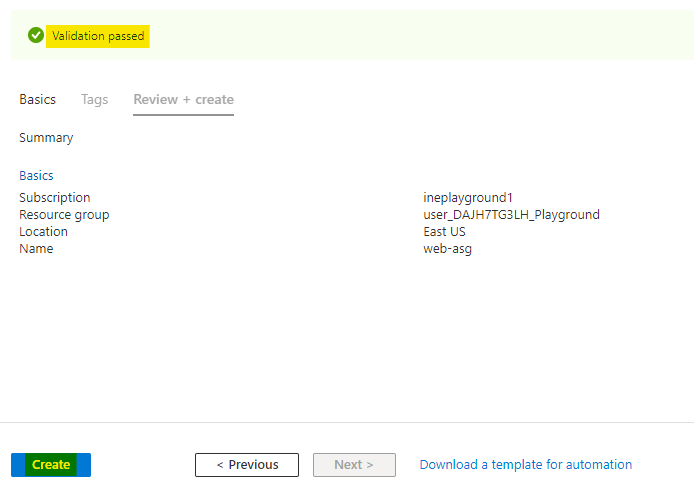Screen dimensions: 694x484
Task: Click the East US location value
Action: (x=444, y=232)
